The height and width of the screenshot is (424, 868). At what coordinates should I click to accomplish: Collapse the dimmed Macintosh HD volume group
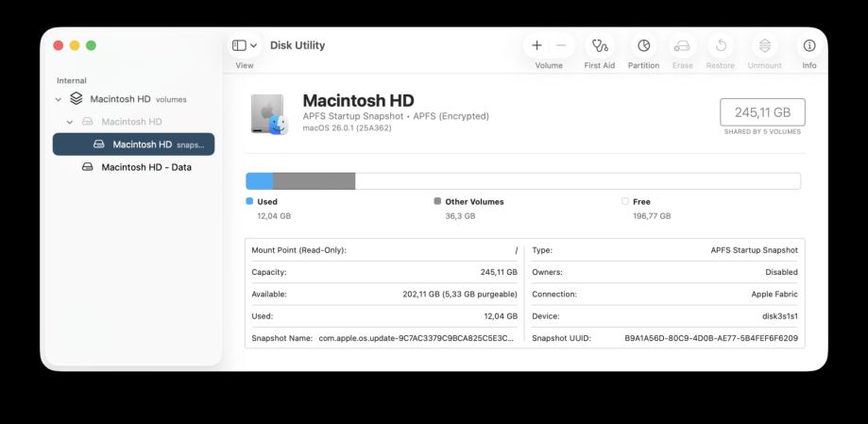[x=69, y=122]
